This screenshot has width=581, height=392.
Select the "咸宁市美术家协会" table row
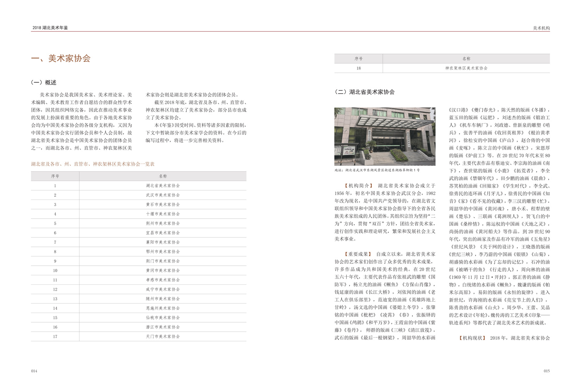tap(139, 289)
